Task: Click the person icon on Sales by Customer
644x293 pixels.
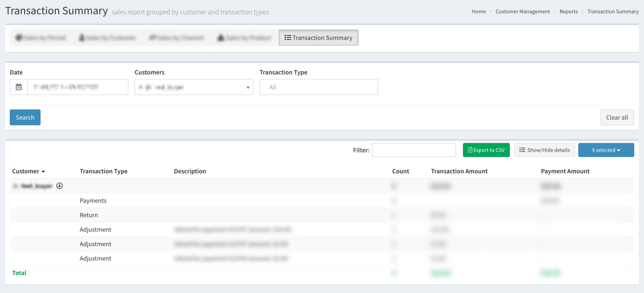Action: (82, 38)
